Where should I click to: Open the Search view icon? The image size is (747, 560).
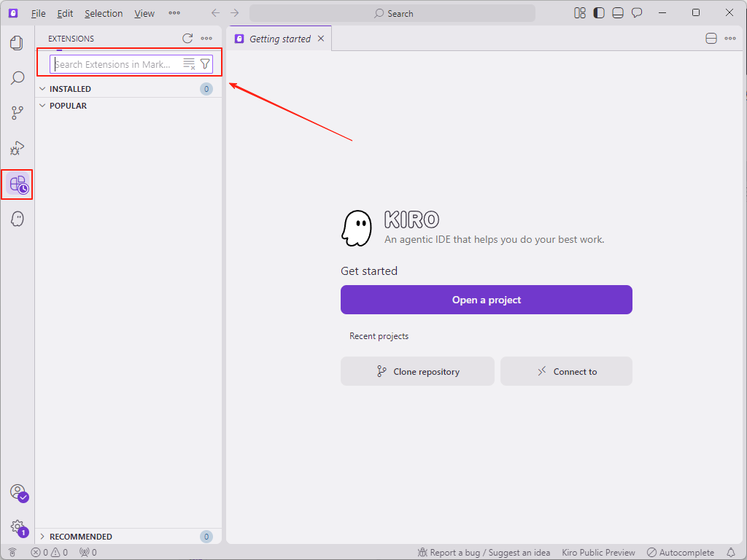pyautogui.click(x=18, y=77)
